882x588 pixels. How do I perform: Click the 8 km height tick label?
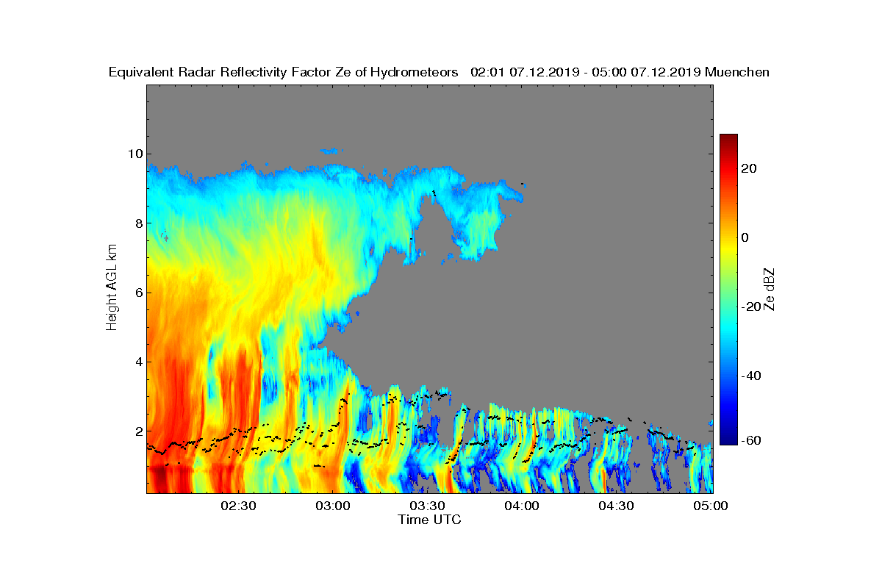(x=137, y=223)
